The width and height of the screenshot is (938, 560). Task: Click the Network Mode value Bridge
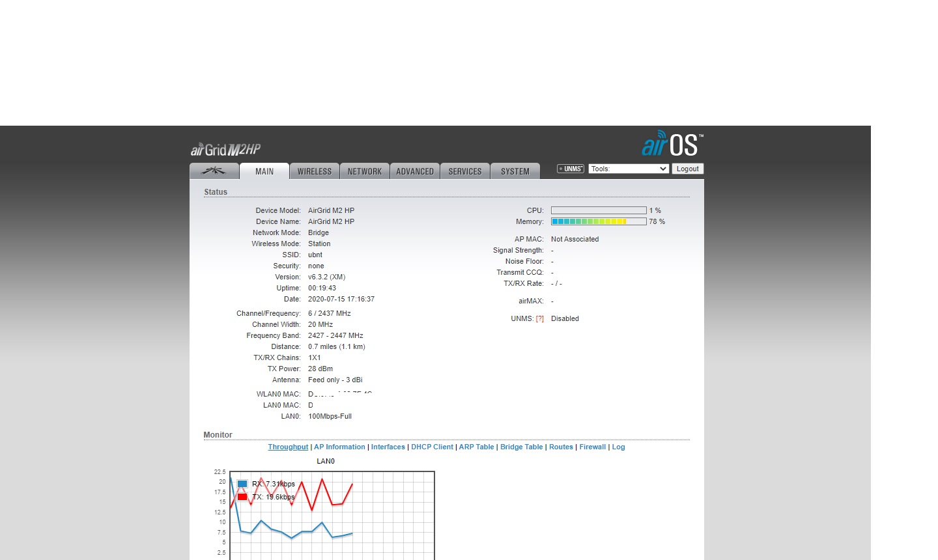click(319, 232)
